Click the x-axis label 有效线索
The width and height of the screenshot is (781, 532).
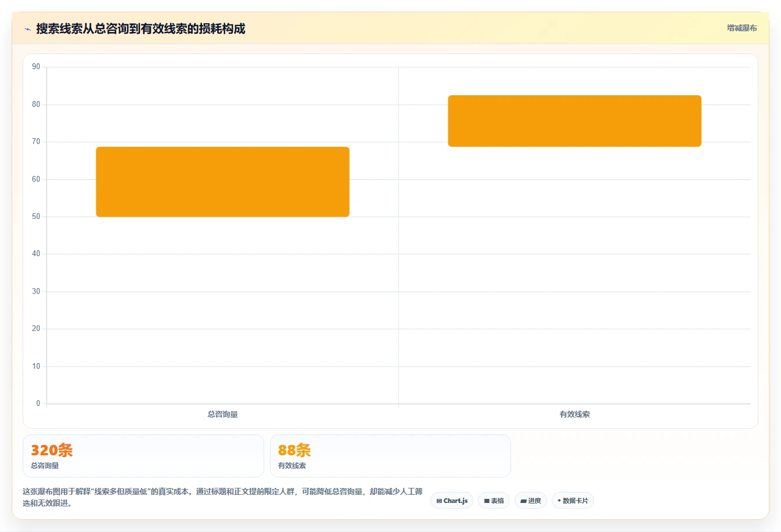[x=574, y=414]
